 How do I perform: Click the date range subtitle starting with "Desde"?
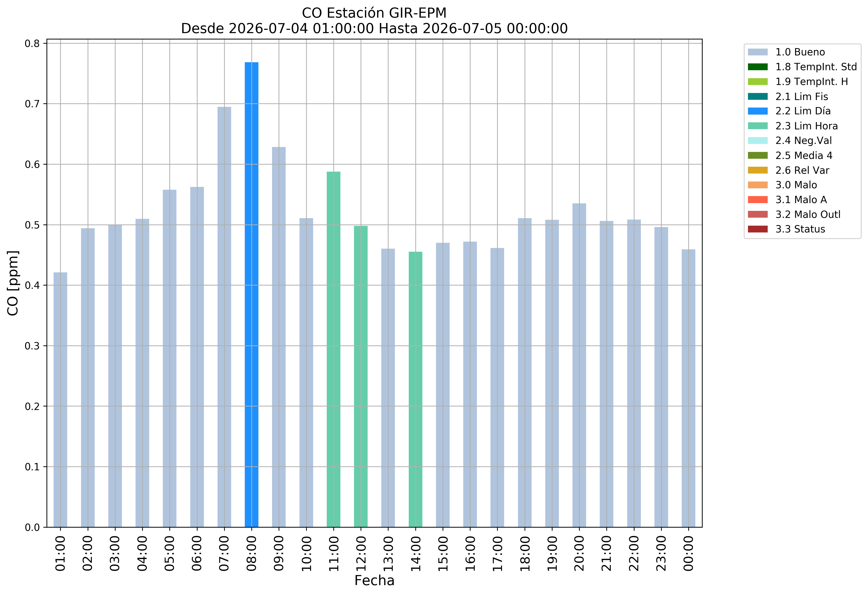click(x=374, y=28)
